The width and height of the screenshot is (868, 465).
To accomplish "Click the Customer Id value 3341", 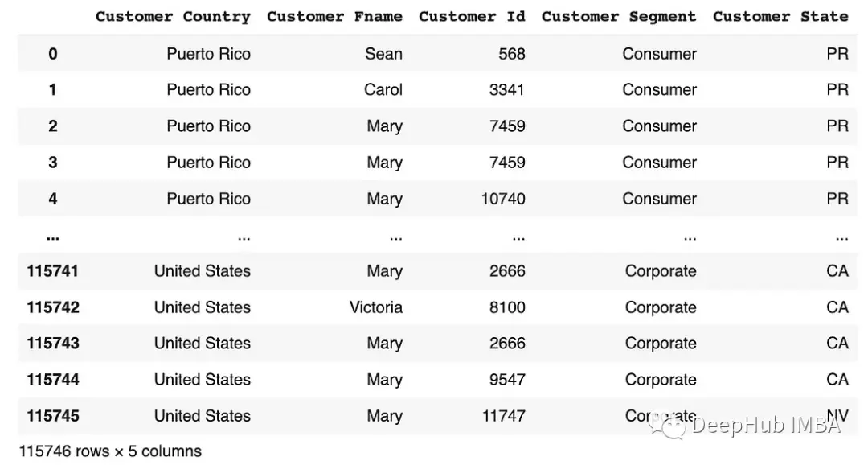I will tap(507, 90).
